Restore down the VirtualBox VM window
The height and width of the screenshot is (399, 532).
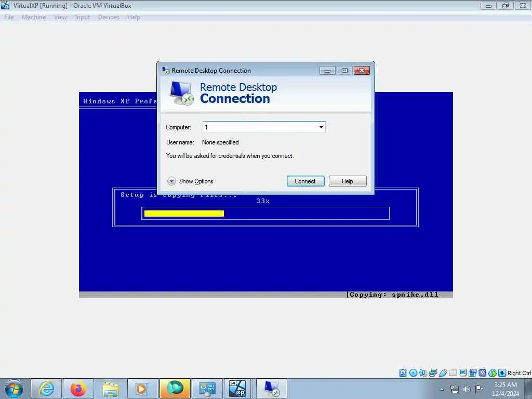(506, 6)
